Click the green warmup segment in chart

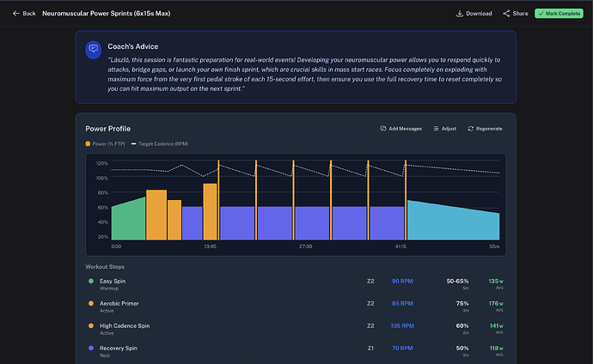(129, 221)
